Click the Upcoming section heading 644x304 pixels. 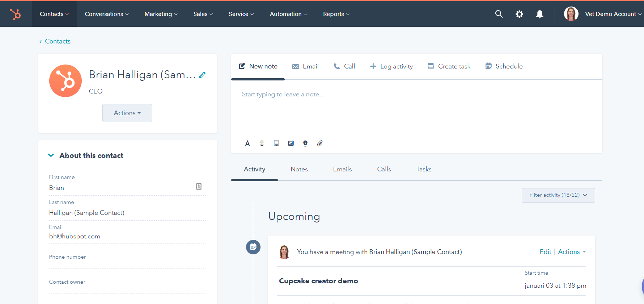[x=294, y=216]
